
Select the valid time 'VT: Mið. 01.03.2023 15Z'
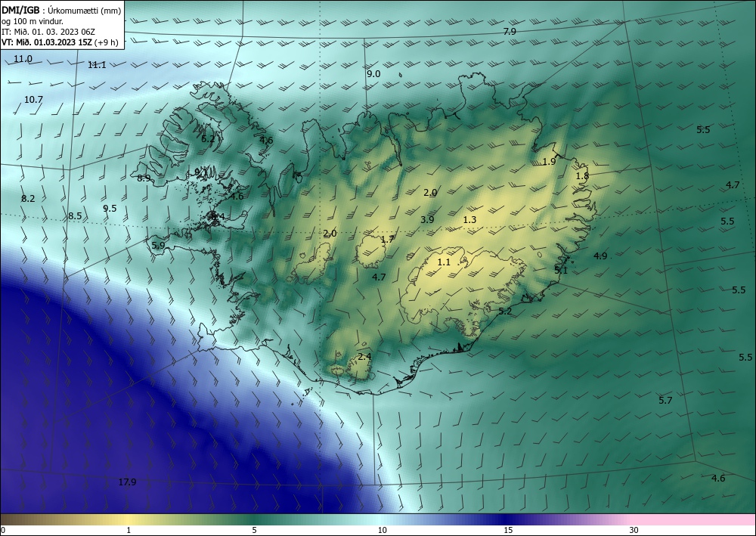pos(48,42)
